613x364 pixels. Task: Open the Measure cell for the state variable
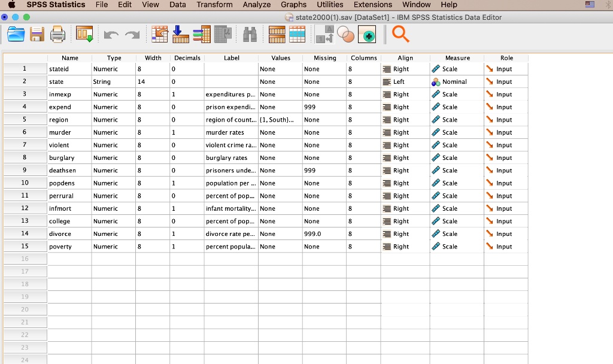[457, 81]
